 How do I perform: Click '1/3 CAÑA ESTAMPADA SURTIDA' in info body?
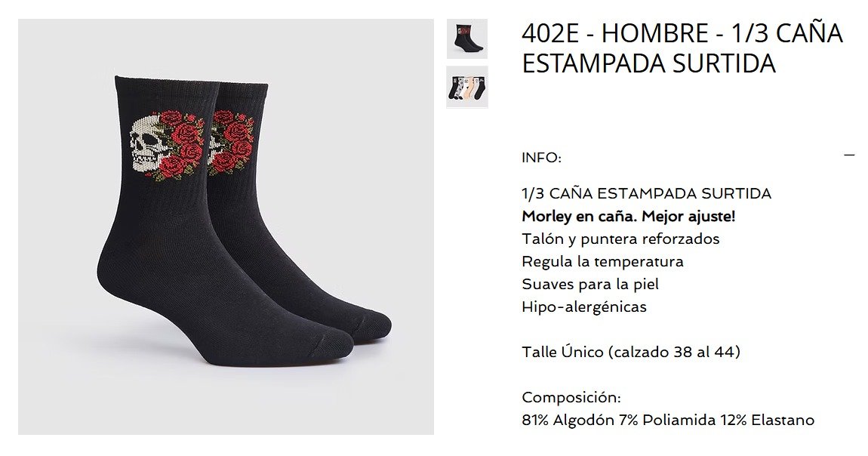(x=647, y=194)
